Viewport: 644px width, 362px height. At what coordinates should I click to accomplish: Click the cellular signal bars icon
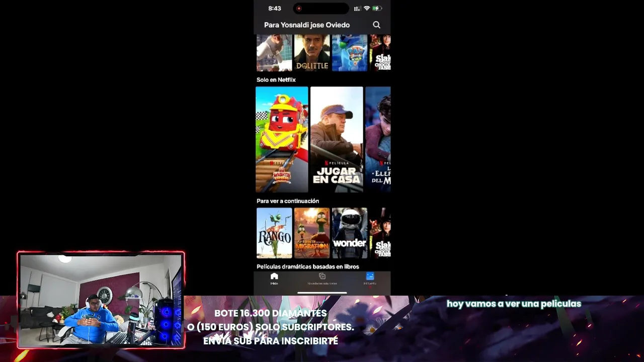tap(357, 8)
